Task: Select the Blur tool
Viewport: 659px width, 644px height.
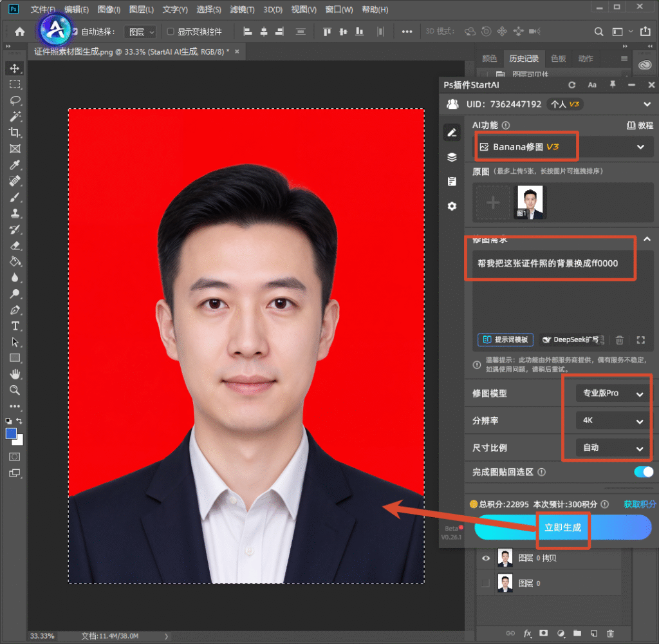Action: tap(15, 278)
